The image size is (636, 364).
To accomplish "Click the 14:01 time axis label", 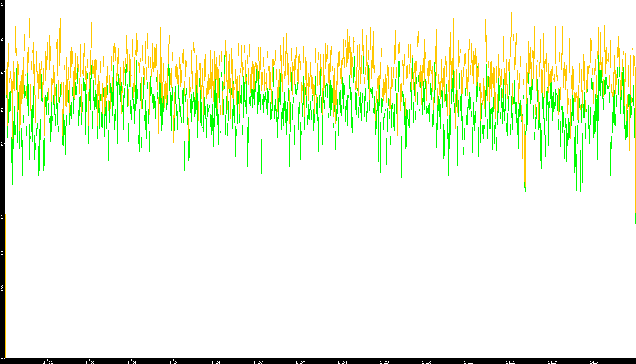I will [48, 362].
